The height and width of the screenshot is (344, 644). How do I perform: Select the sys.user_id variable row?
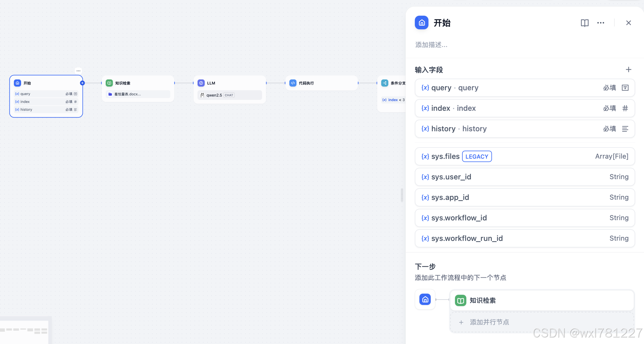click(525, 177)
